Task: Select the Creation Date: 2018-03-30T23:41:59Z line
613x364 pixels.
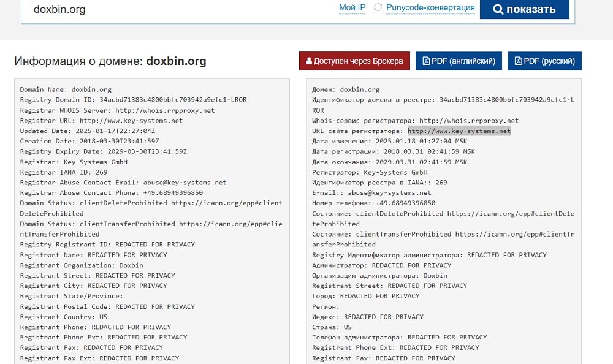Action: (89, 141)
